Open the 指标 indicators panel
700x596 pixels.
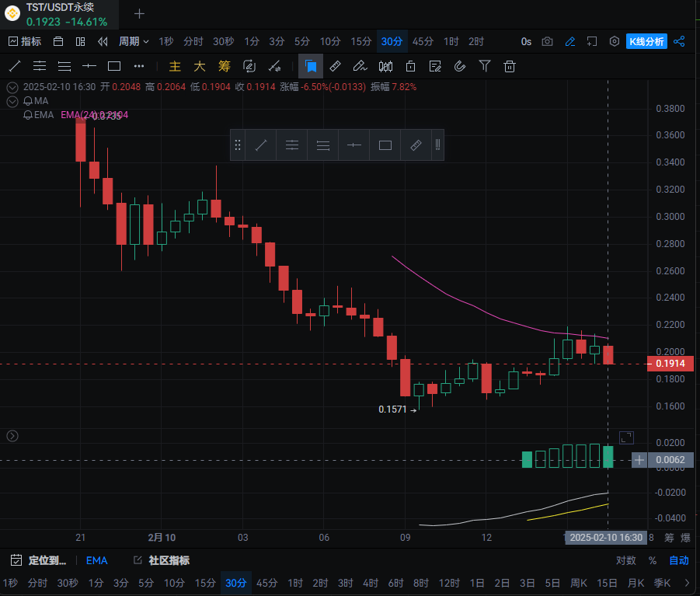pos(25,41)
